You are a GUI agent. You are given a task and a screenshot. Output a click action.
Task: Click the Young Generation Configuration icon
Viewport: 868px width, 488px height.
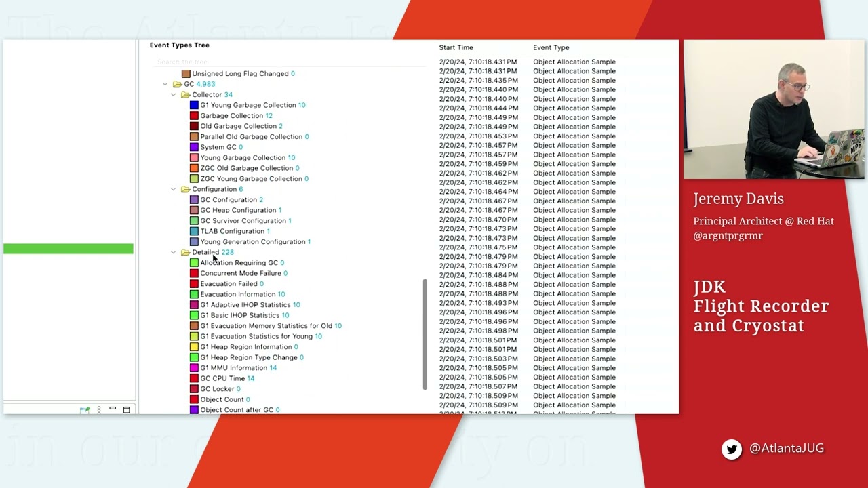(x=194, y=242)
